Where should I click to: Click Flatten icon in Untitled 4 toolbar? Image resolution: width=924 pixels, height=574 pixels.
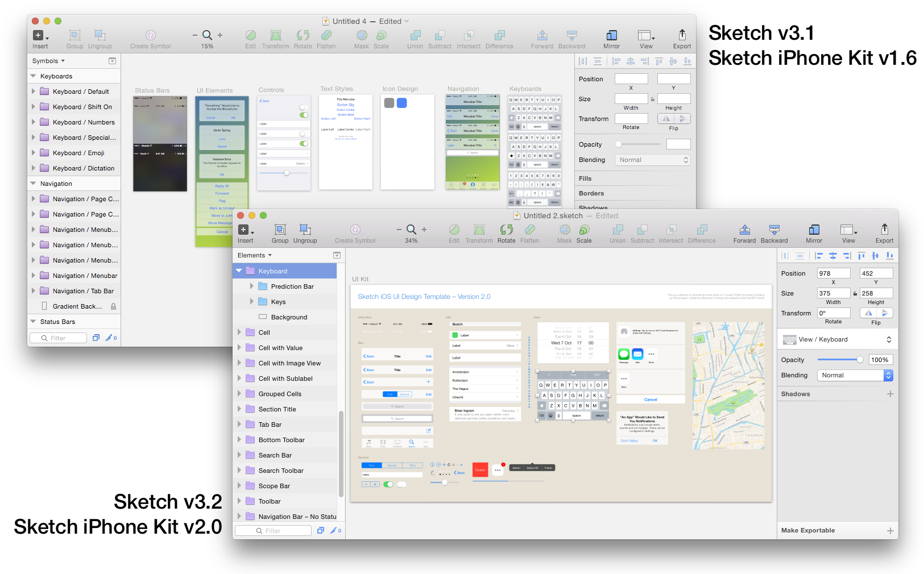click(x=326, y=35)
